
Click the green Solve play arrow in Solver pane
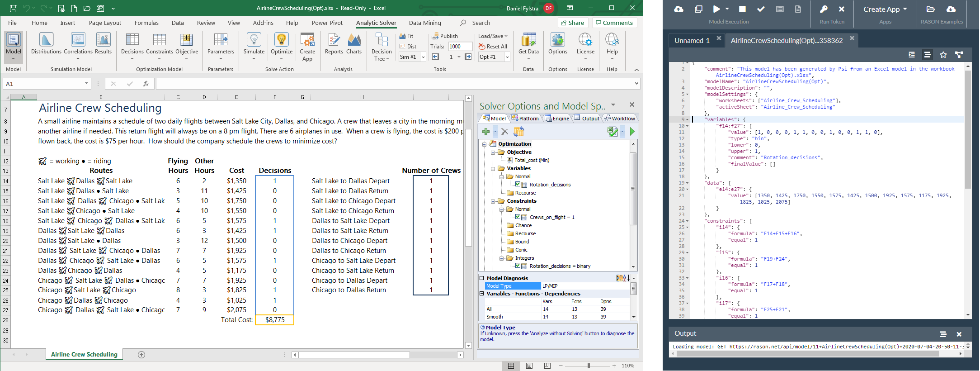[632, 132]
